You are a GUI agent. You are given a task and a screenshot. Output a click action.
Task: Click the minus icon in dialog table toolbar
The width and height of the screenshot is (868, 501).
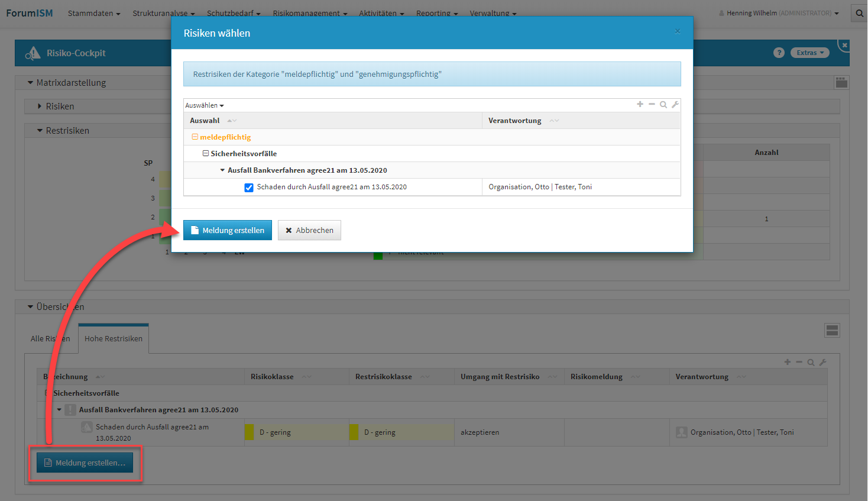click(x=652, y=104)
